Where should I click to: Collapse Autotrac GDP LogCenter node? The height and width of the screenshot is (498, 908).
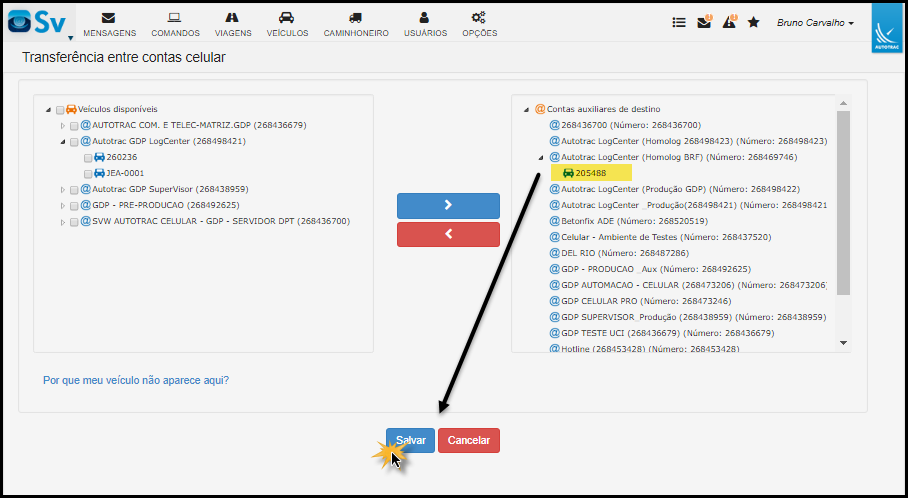pos(63,142)
